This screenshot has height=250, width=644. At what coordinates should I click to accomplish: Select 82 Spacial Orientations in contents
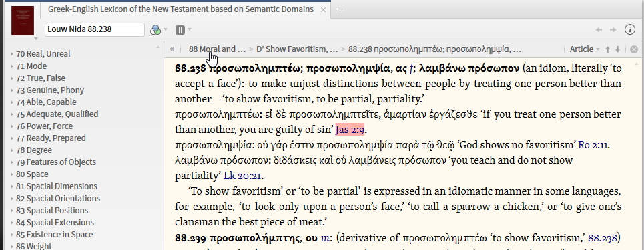(58, 198)
